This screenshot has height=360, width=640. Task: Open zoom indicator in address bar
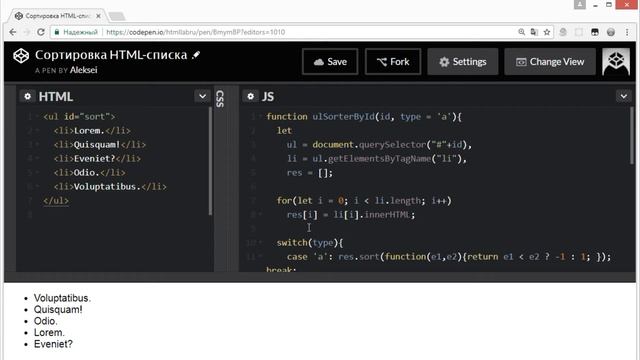click(521, 32)
